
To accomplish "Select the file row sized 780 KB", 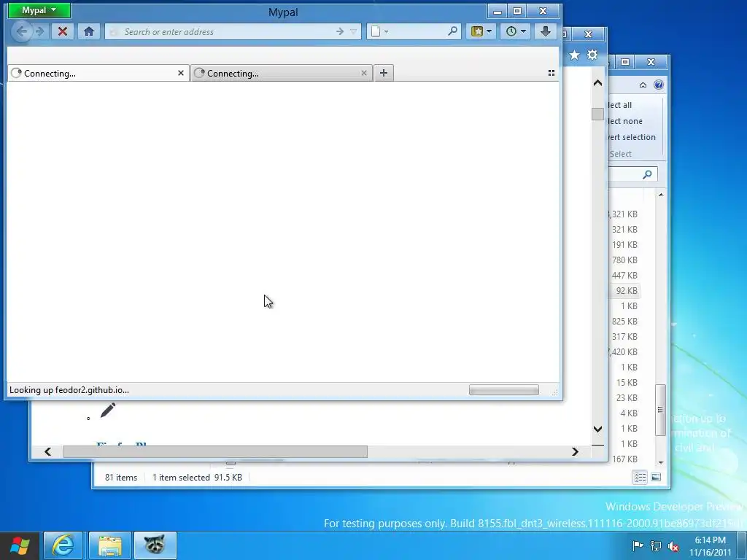I will tap(624, 260).
